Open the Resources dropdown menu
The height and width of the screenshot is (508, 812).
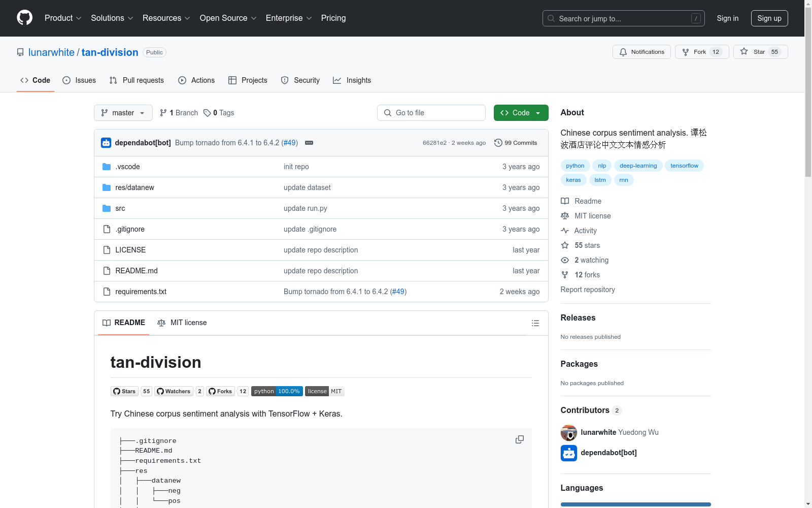(x=166, y=18)
